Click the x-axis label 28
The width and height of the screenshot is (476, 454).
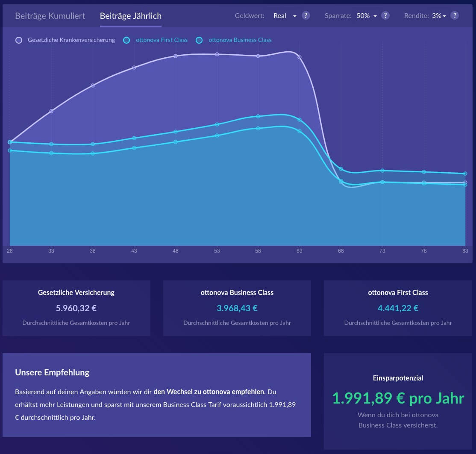click(x=10, y=251)
